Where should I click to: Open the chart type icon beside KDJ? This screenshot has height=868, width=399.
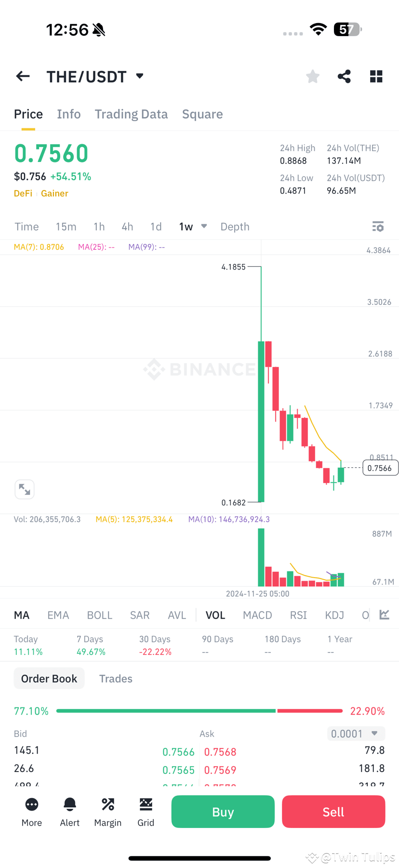[383, 614]
